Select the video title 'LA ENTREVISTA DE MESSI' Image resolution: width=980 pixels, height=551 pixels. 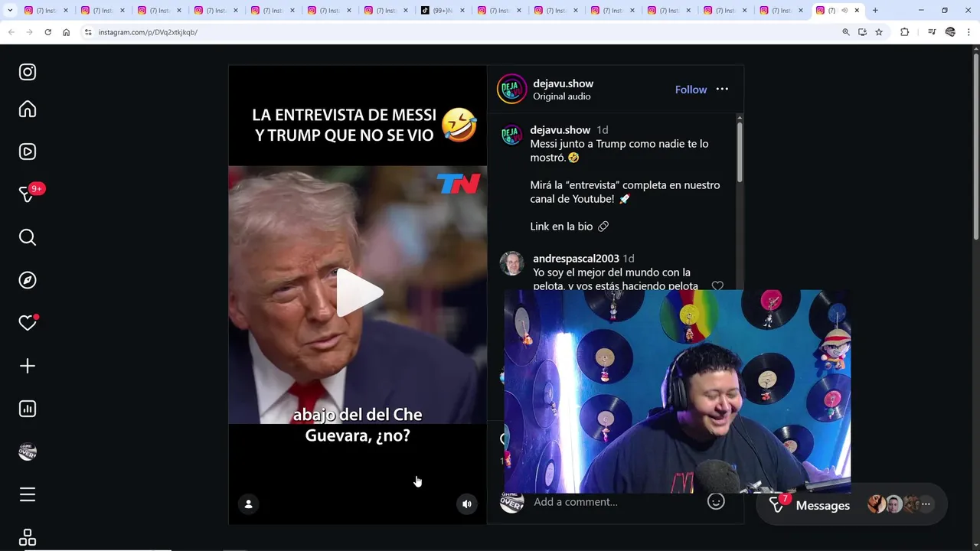point(344,115)
